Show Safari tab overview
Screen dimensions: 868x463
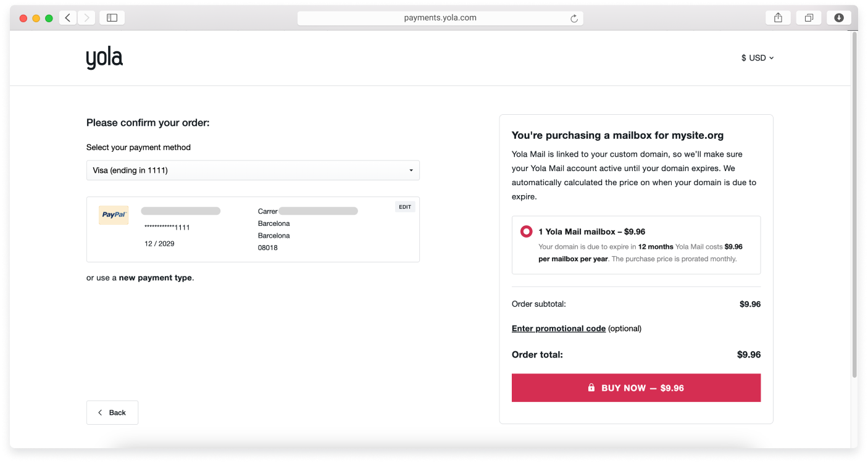coord(808,18)
